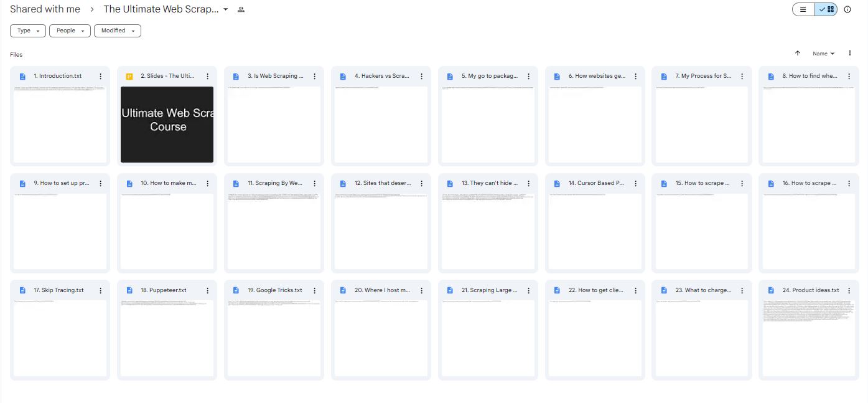The width and height of the screenshot is (868, 403).
Task: Open the Name sort dropdown
Action: point(823,54)
